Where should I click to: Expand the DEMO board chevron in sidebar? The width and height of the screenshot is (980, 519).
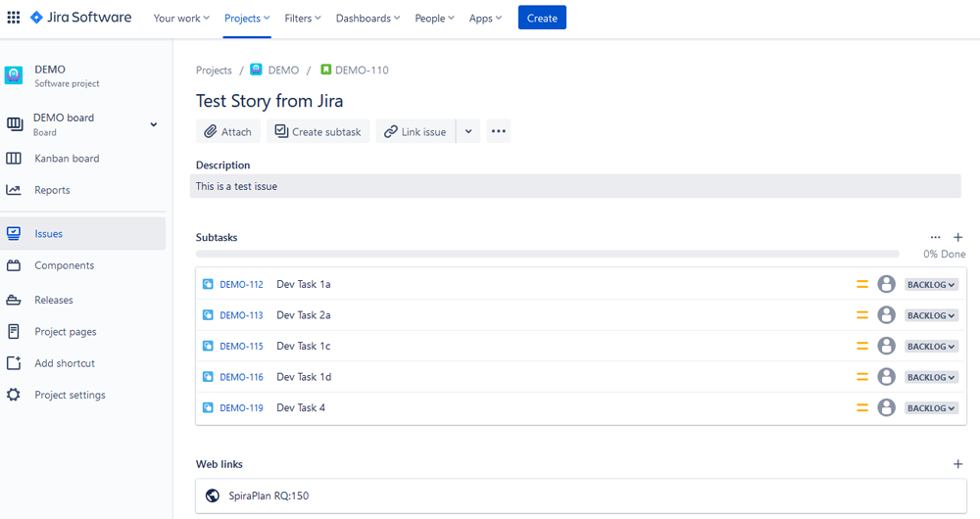pyautogui.click(x=153, y=124)
